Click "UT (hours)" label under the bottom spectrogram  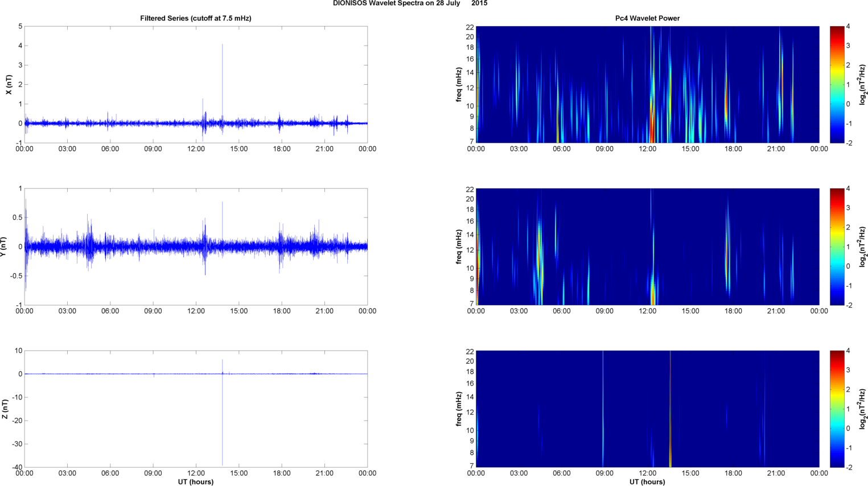pos(647,482)
